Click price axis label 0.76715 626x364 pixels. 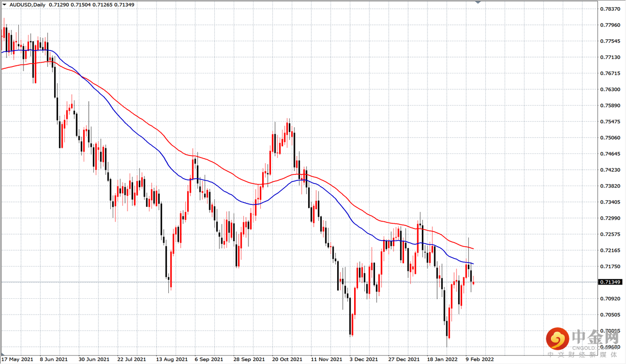pos(610,73)
